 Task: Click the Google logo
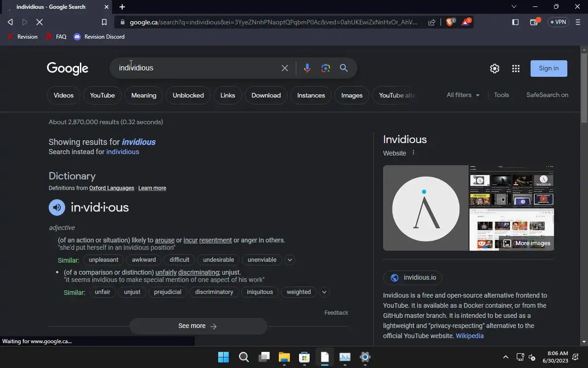[x=68, y=68]
